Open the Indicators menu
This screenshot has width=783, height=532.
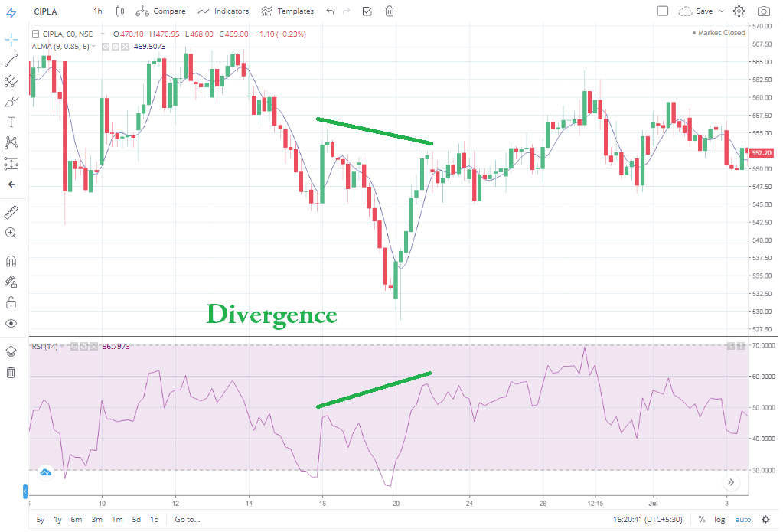tap(223, 11)
